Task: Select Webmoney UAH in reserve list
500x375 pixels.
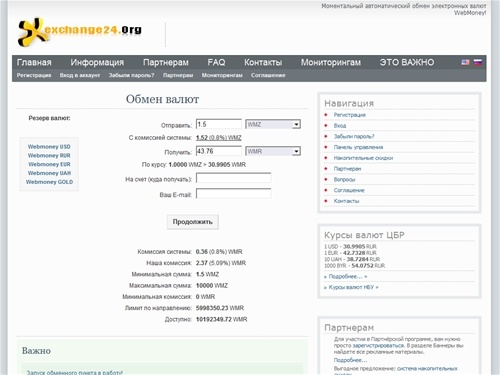Action: (49, 173)
